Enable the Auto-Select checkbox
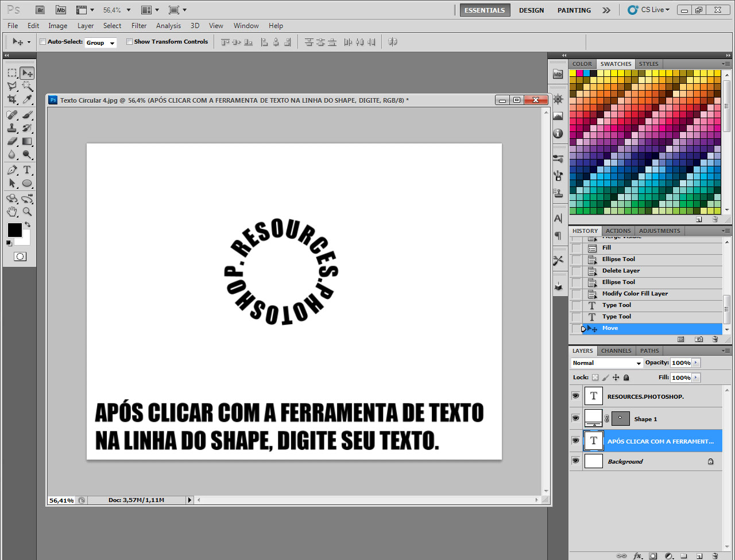The height and width of the screenshot is (560, 735). [42, 42]
